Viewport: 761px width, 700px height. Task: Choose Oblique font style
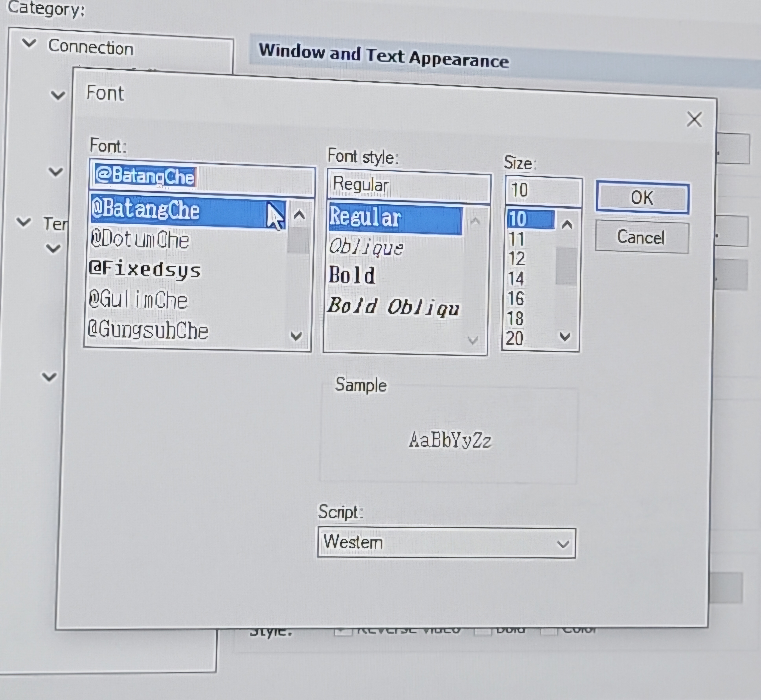(366, 247)
